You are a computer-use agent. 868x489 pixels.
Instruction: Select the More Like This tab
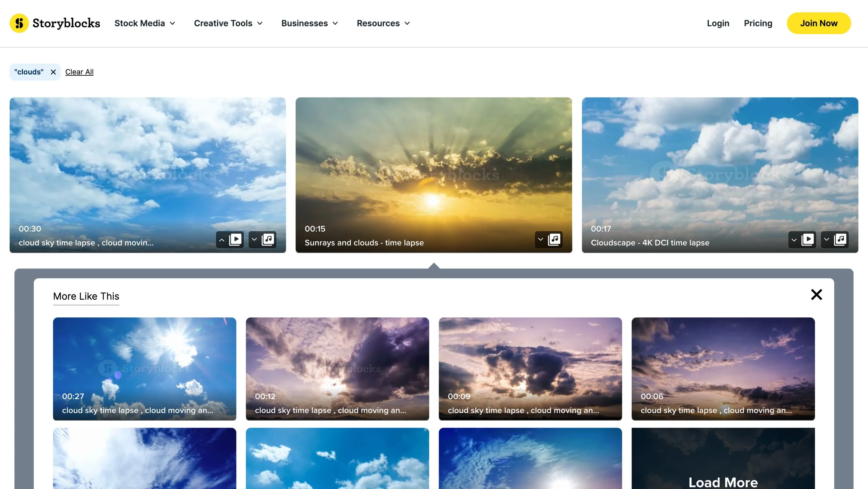(86, 296)
